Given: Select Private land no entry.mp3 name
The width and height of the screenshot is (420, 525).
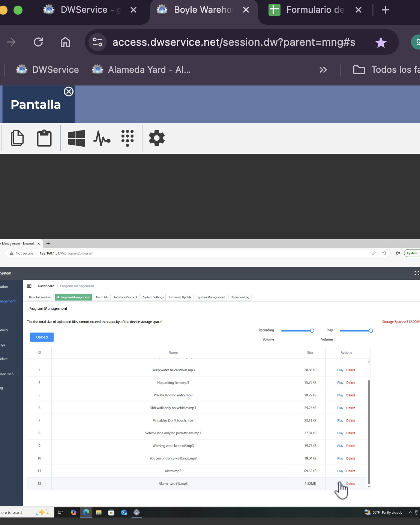Looking at the screenshot, I should [173, 395].
